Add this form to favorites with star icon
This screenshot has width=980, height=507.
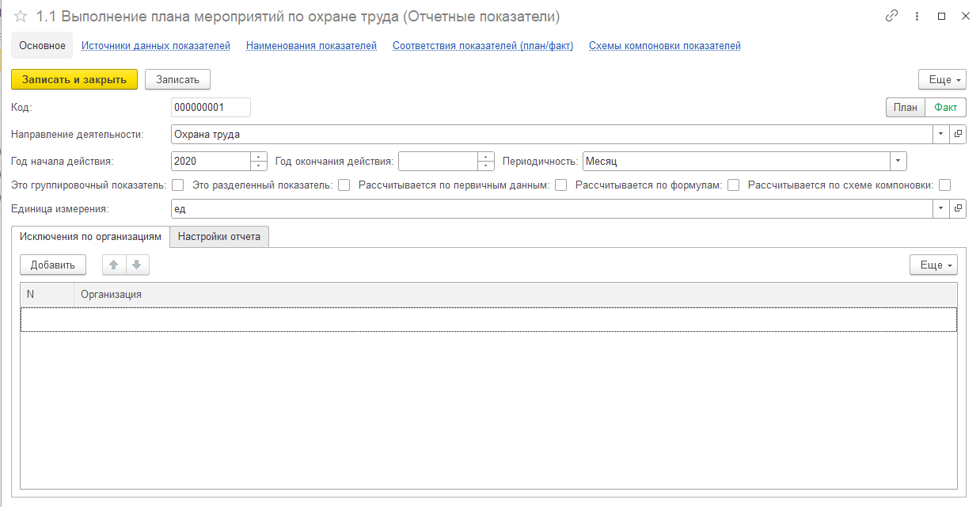pyautogui.click(x=21, y=17)
